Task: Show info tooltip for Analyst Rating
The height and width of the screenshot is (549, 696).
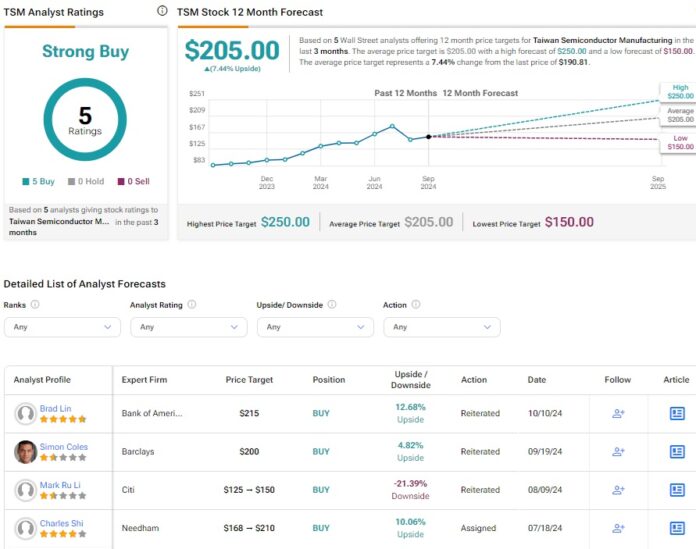Action: pyautogui.click(x=191, y=305)
